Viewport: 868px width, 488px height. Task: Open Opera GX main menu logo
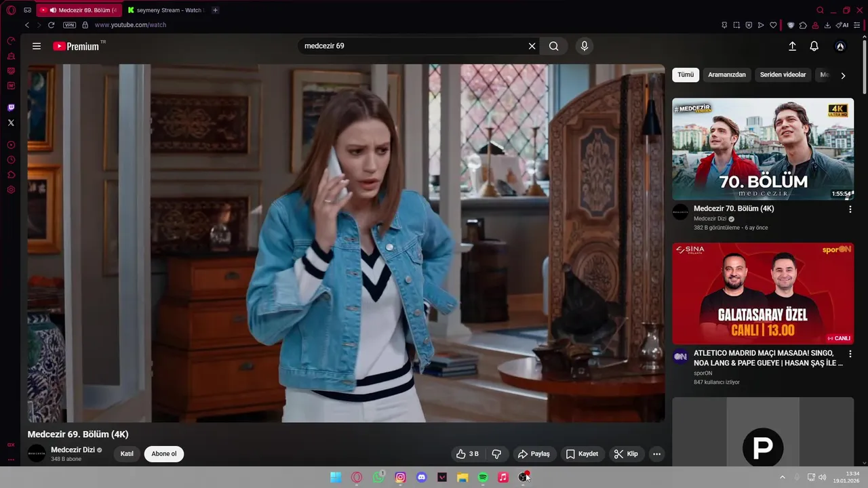(11, 10)
